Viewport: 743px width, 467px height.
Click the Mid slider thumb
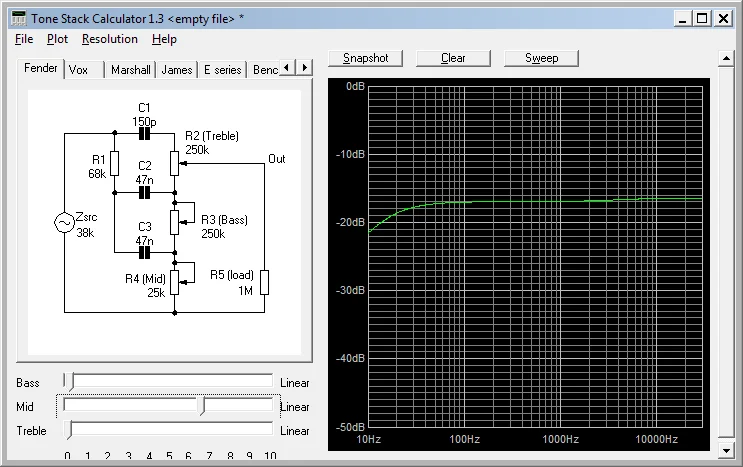(x=203, y=406)
